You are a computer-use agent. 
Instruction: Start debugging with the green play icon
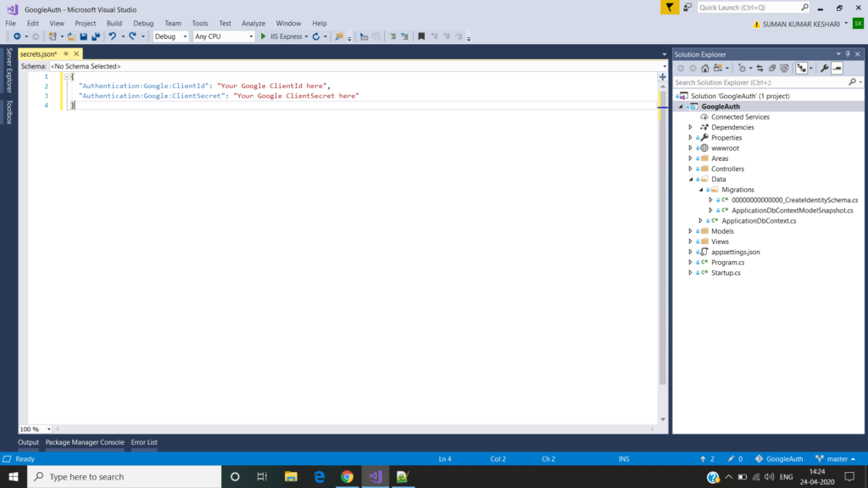click(x=264, y=36)
